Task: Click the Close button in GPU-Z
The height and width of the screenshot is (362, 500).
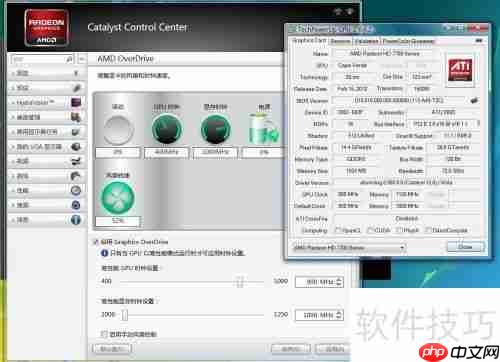Action: point(465,247)
